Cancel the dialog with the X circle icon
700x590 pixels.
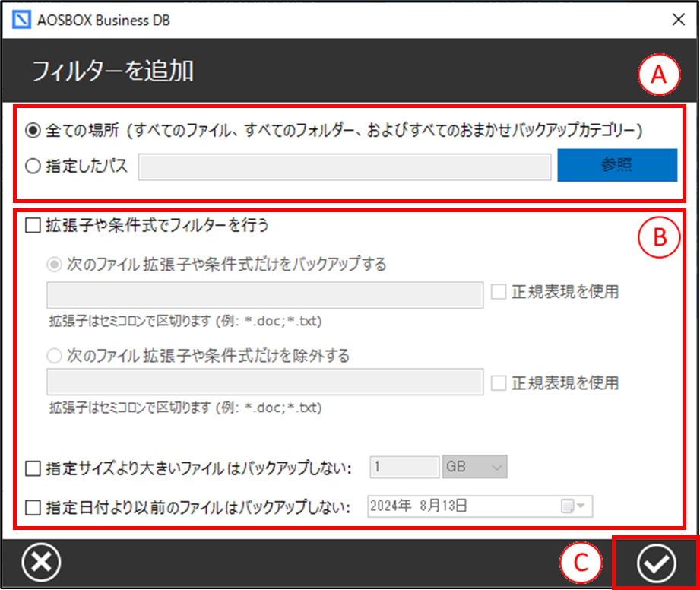click(41, 563)
